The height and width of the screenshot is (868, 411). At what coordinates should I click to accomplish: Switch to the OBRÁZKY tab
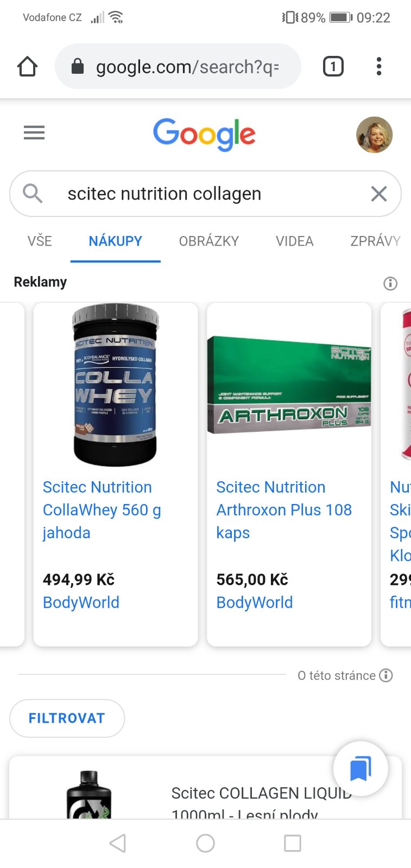pos(209,241)
